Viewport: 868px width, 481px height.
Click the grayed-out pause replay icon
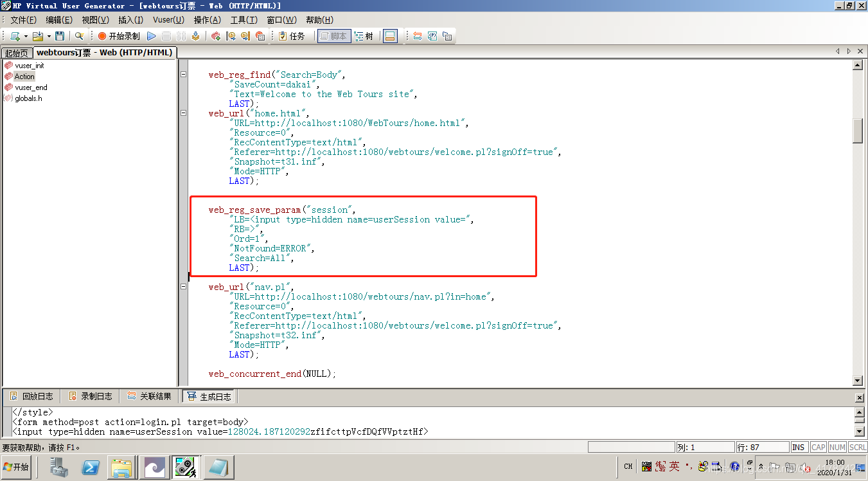click(181, 36)
